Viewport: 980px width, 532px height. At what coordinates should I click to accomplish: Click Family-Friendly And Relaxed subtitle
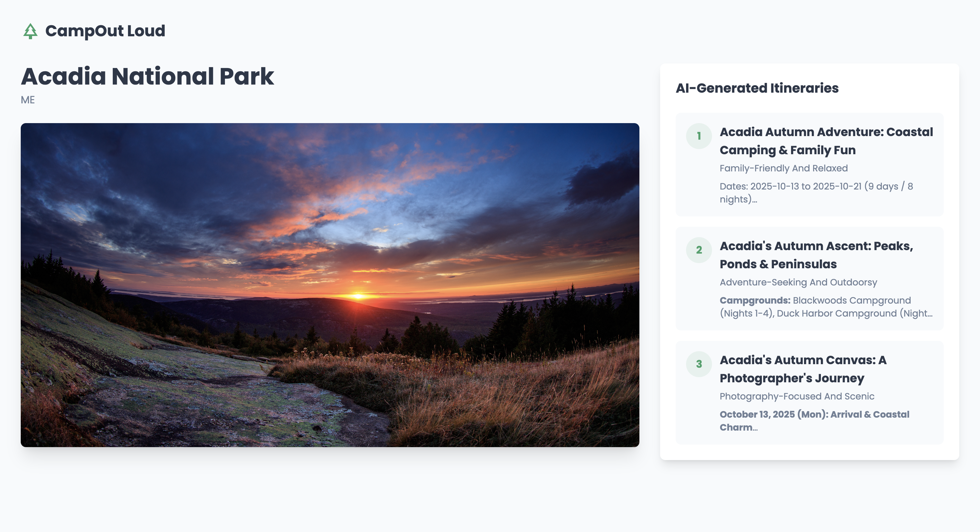(x=783, y=168)
